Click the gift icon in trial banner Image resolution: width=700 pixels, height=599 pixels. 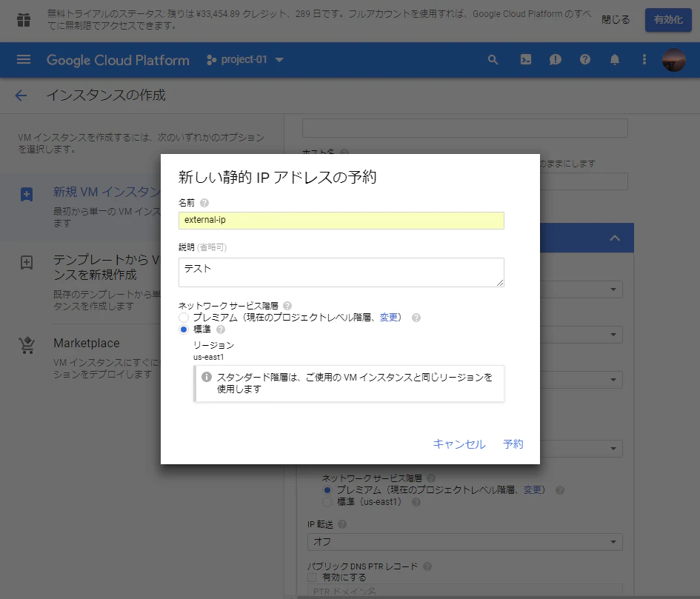(x=24, y=20)
